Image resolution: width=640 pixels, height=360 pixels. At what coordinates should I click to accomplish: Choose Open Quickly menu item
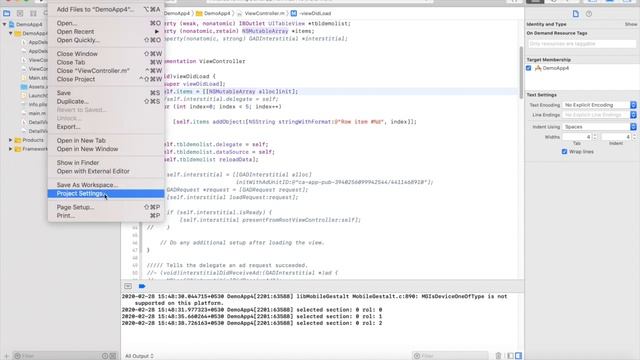106,40
